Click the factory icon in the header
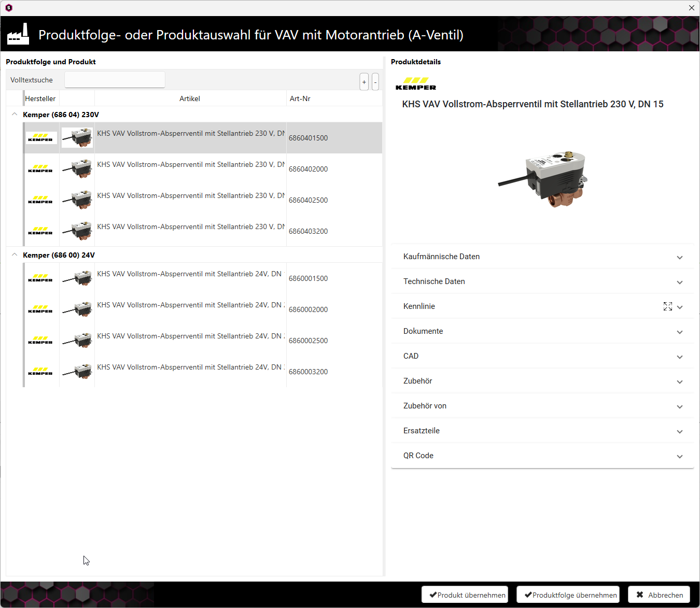This screenshot has height=608, width=700. point(18,34)
